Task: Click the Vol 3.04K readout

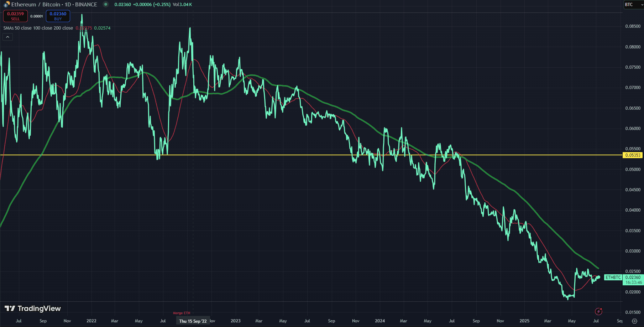Action: tap(182, 5)
